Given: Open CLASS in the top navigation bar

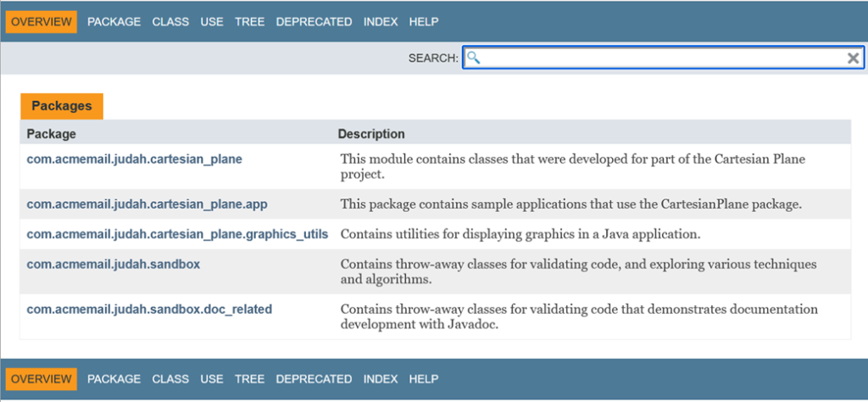Looking at the screenshot, I should coord(170,22).
